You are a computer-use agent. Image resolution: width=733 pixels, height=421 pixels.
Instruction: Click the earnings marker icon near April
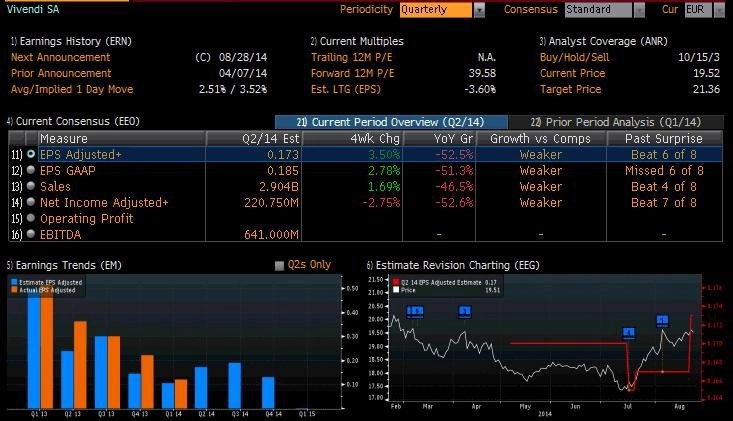click(465, 311)
